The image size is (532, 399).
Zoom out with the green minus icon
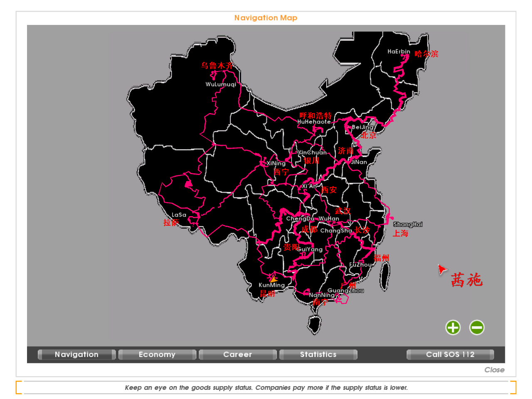(477, 328)
